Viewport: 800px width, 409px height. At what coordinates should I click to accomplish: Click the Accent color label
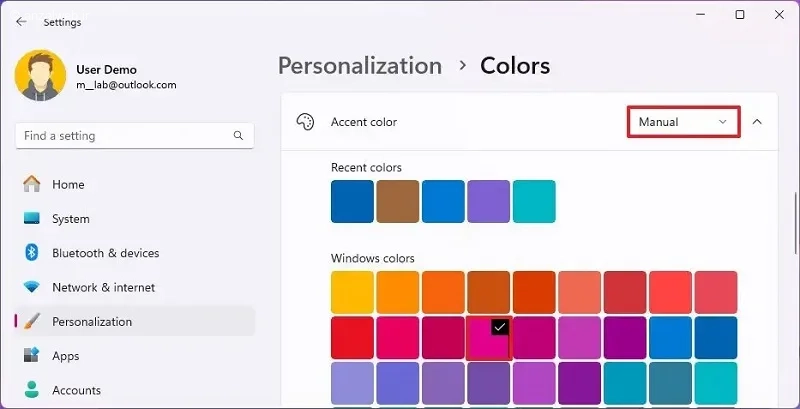click(x=364, y=122)
